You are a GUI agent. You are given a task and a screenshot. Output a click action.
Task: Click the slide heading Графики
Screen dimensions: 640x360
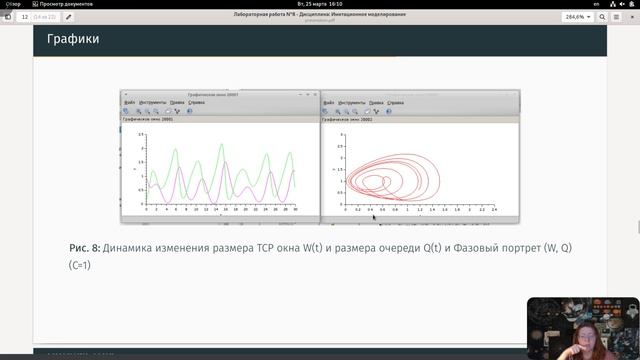73,39
